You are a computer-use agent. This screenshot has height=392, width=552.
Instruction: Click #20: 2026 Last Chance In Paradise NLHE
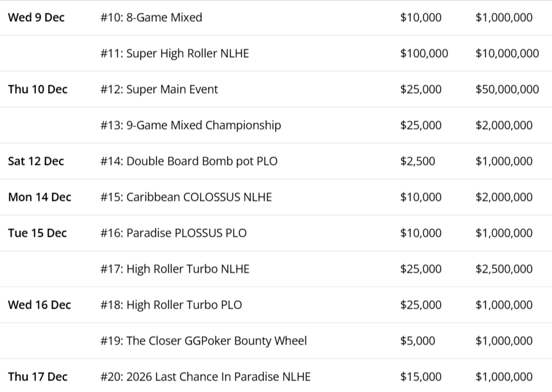point(205,377)
